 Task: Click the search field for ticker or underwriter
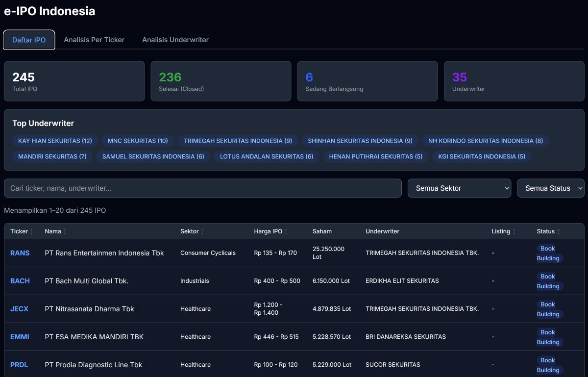[203, 188]
